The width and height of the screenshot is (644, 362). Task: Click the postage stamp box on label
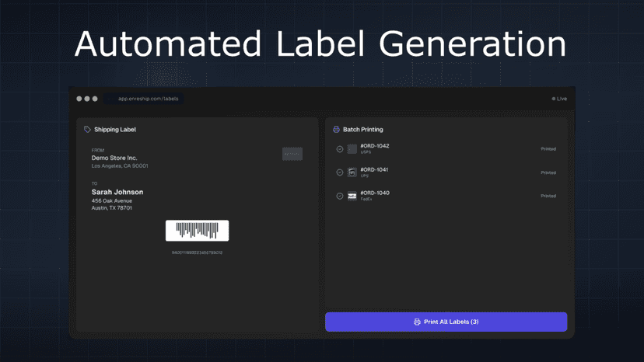(292, 154)
